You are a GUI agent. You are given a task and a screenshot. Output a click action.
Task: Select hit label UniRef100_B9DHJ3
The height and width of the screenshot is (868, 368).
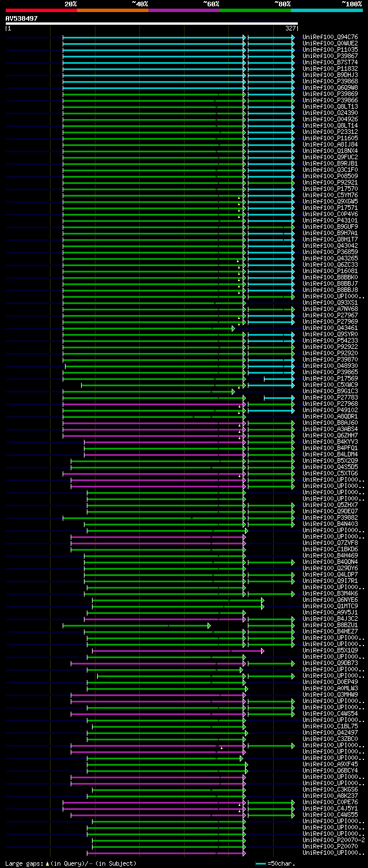[x=330, y=75]
